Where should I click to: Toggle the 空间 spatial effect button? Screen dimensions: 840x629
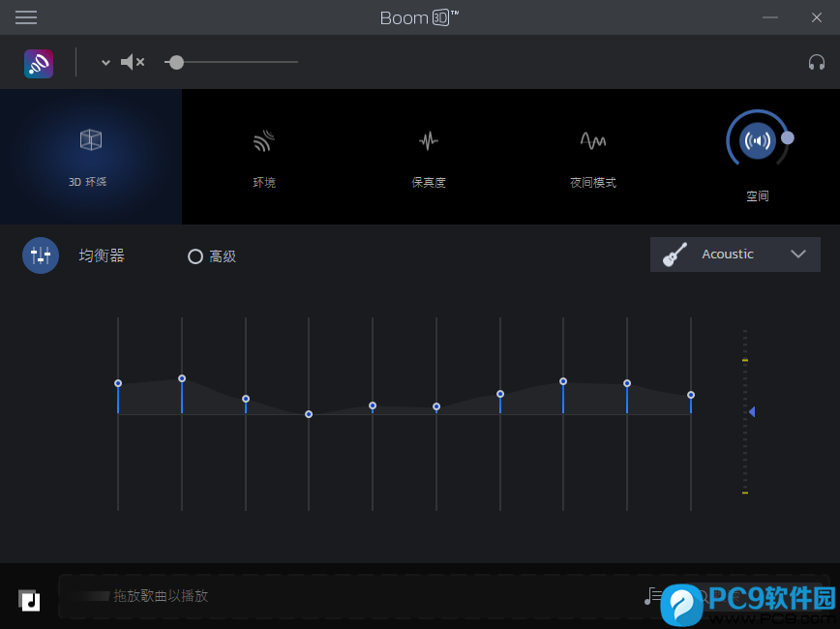pos(758,140)
